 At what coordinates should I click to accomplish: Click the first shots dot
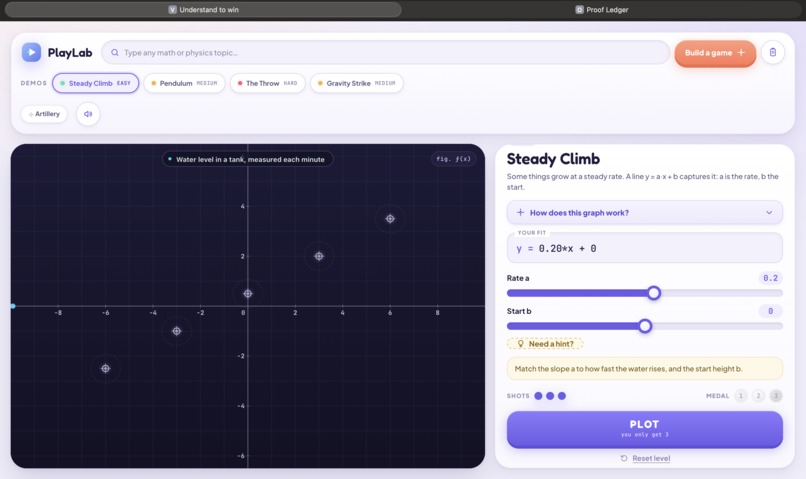point(538,396)
